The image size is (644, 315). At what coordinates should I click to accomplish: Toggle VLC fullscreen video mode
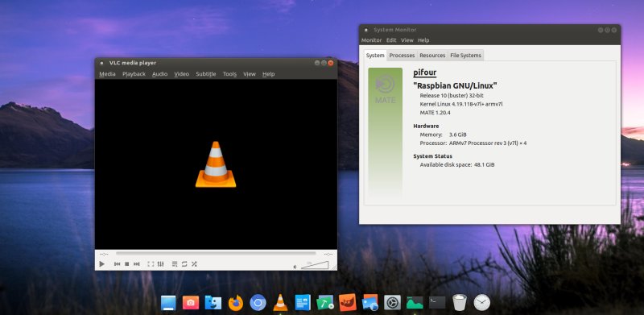[151, 264]
